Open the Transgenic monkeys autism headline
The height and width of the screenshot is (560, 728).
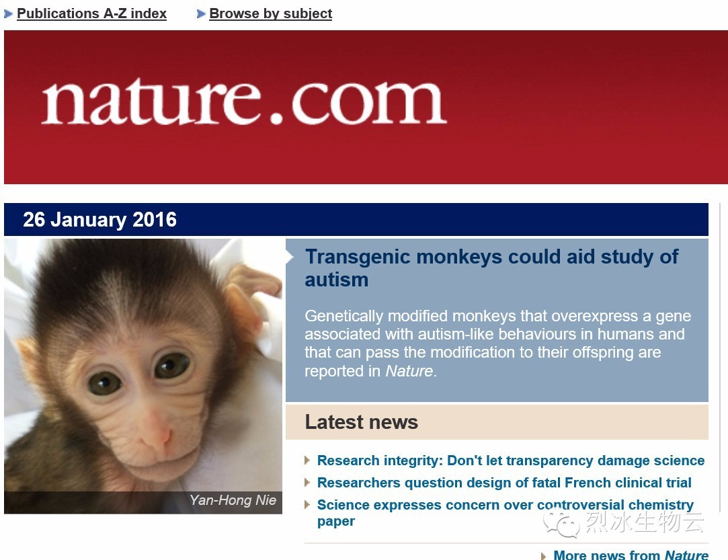coord(491,268)
